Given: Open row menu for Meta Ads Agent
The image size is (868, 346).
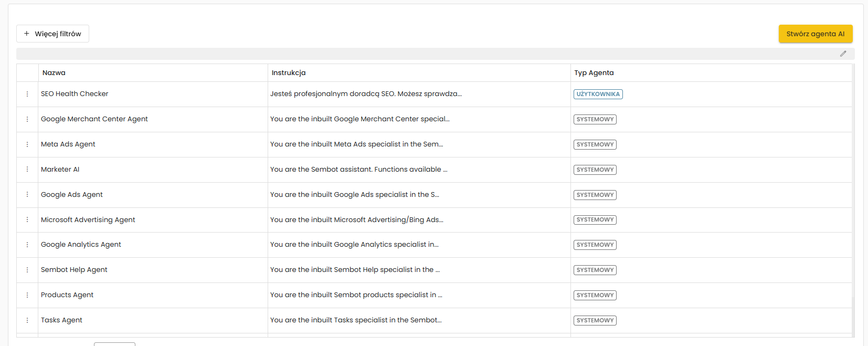Looking at the screenshot, I should (27, 144).
